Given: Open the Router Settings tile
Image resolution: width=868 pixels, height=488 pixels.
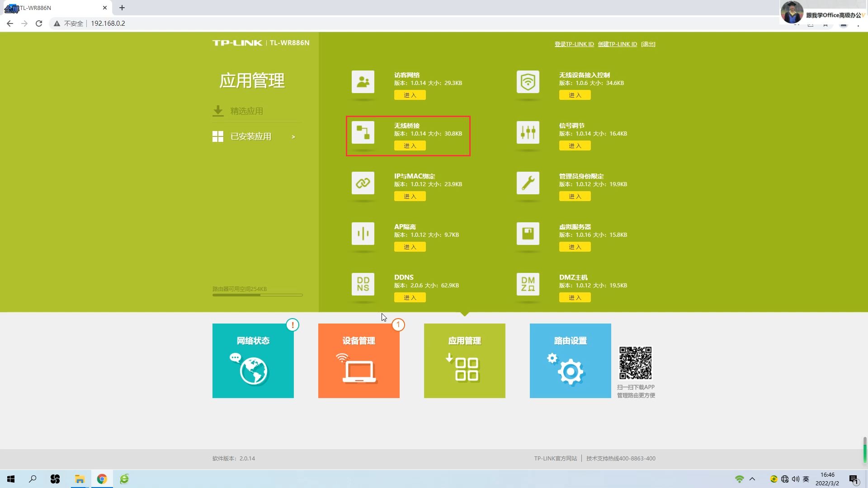Looking at the screenshot, I should [570, 361].
